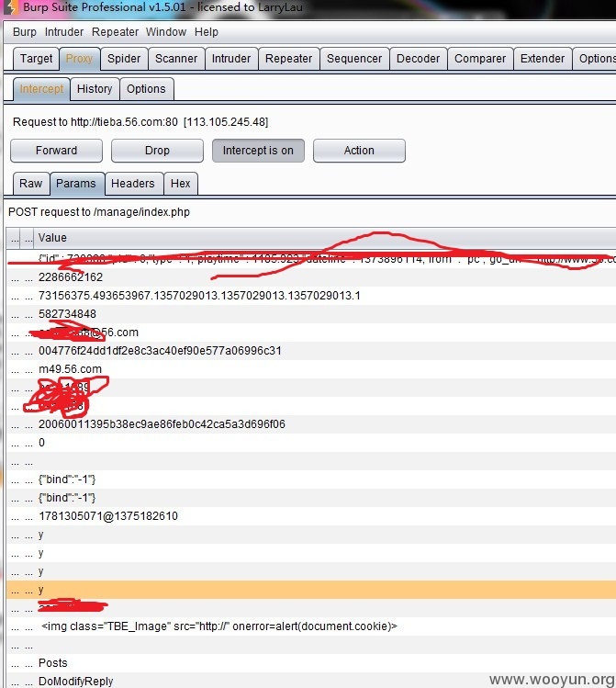Open the Burp menu
Image resolution: width=616 pixels, height=688 pixels.
[25, 32]
